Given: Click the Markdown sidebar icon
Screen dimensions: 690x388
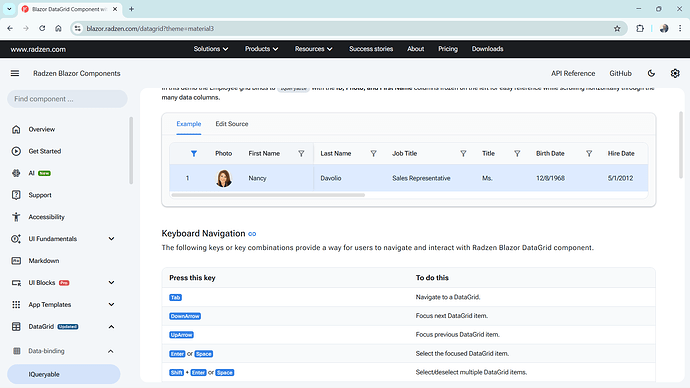Looking at the screenshot, I should (16, 261).
